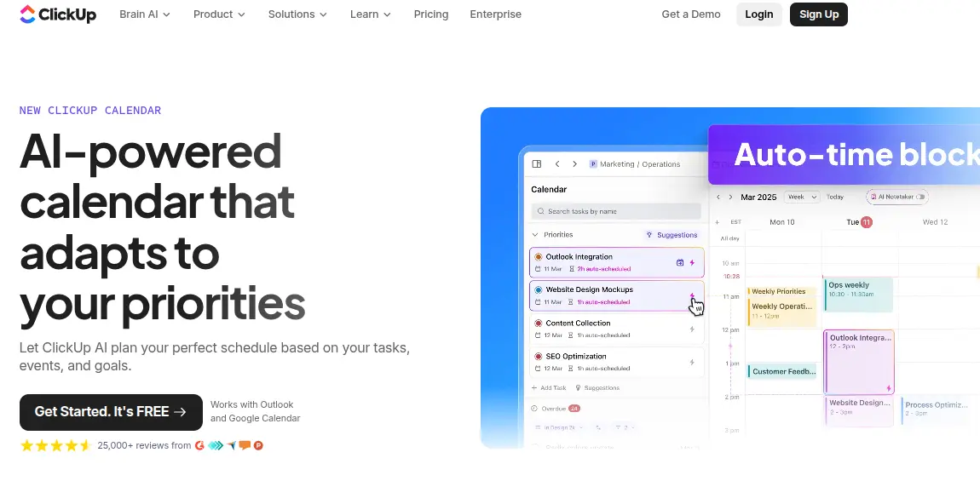Image resolution: width=980 pixels, height=481 pixels.
Task: Click the Suggestions button beside Priorities
Action: 672,235
